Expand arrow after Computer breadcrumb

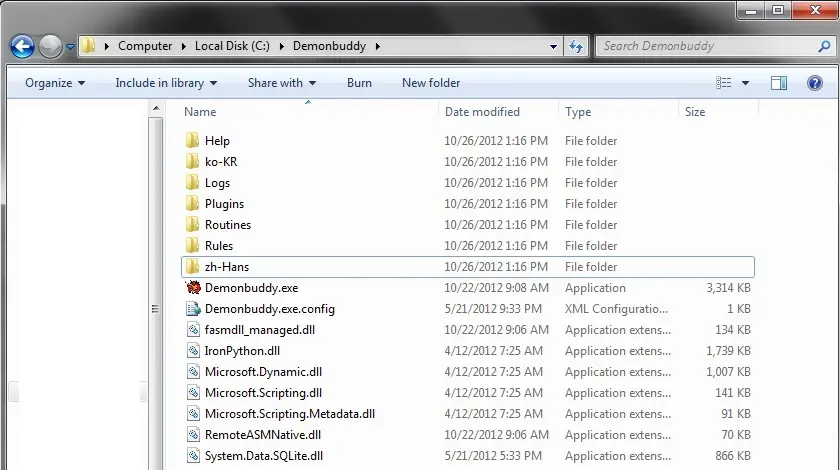[x=184, y=47]
